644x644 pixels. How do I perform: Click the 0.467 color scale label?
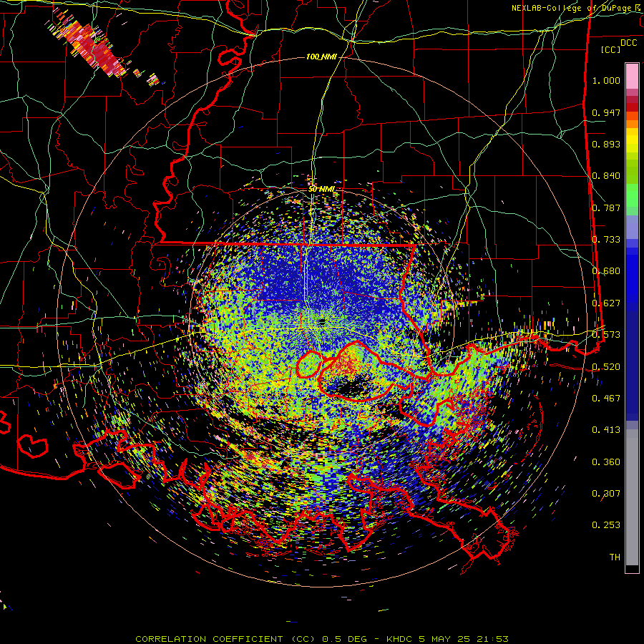click(606, 398)
